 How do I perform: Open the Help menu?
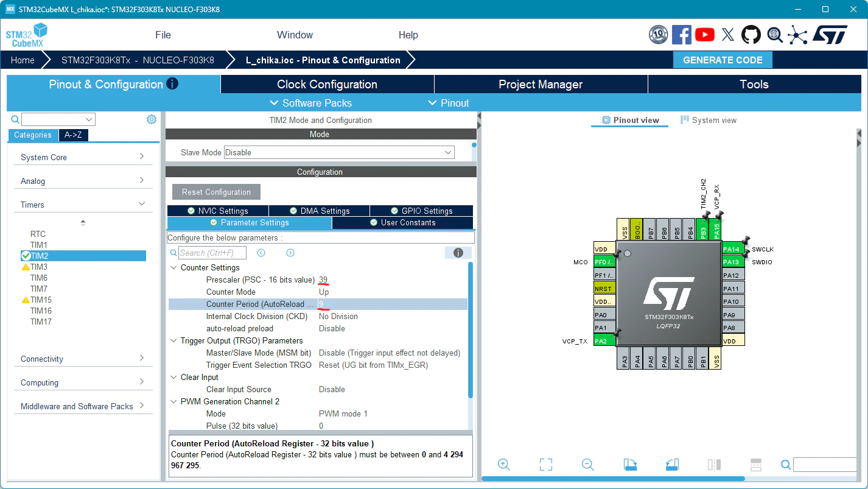tap(408, 35)
